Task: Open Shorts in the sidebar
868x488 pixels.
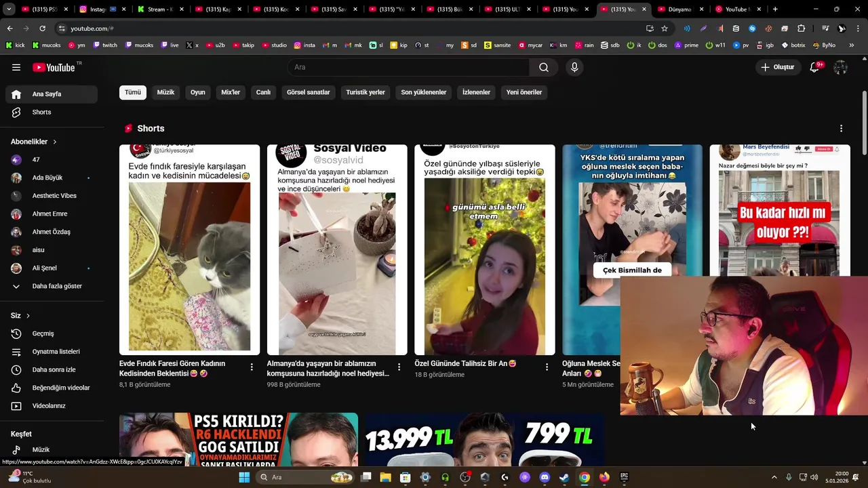Action: [52, 113]
